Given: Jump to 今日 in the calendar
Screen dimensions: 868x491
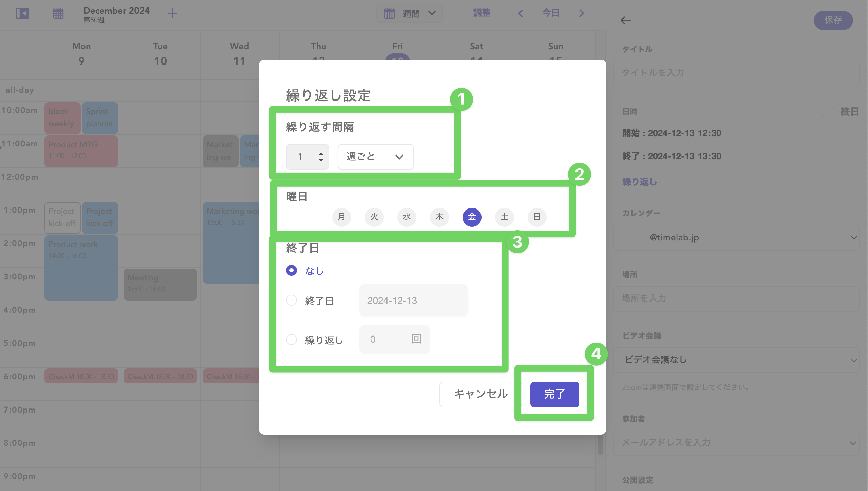Looking at the screenshot, I should 551,13.
